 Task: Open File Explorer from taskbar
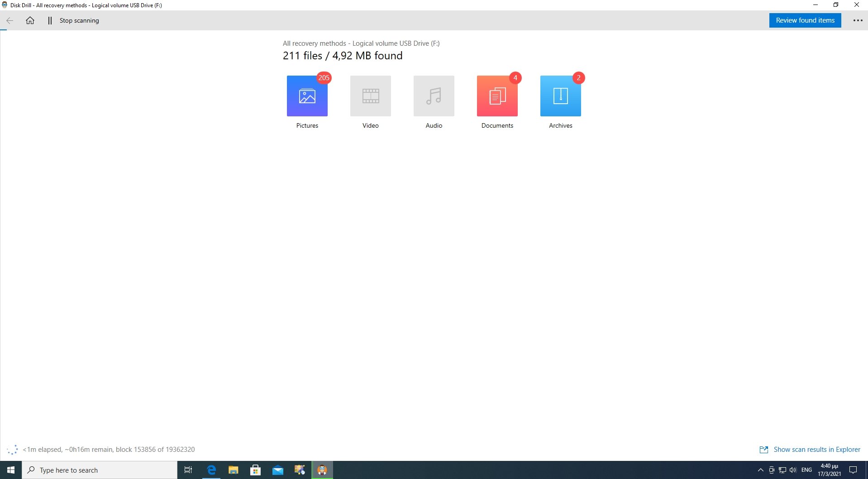pos(233,470)
